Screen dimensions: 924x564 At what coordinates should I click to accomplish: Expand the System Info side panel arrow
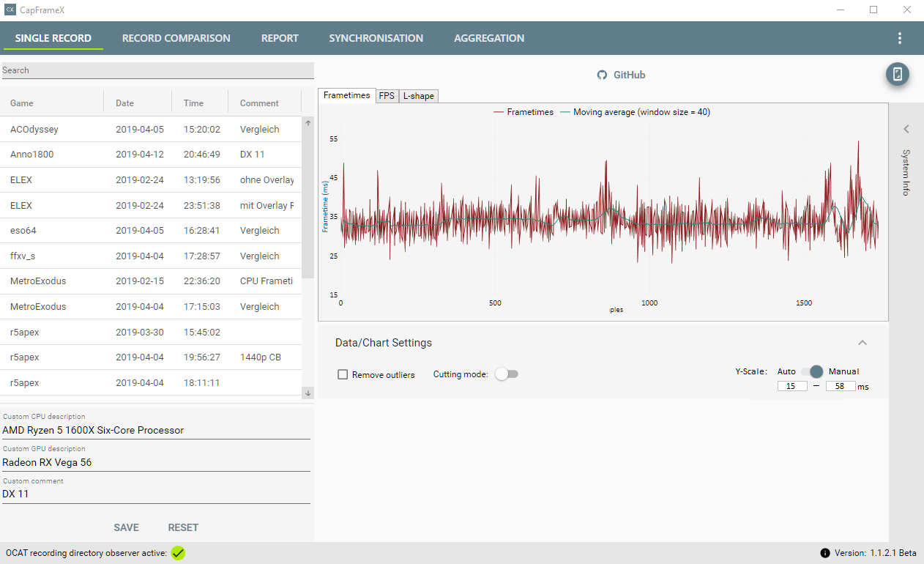tap(906, 129)
